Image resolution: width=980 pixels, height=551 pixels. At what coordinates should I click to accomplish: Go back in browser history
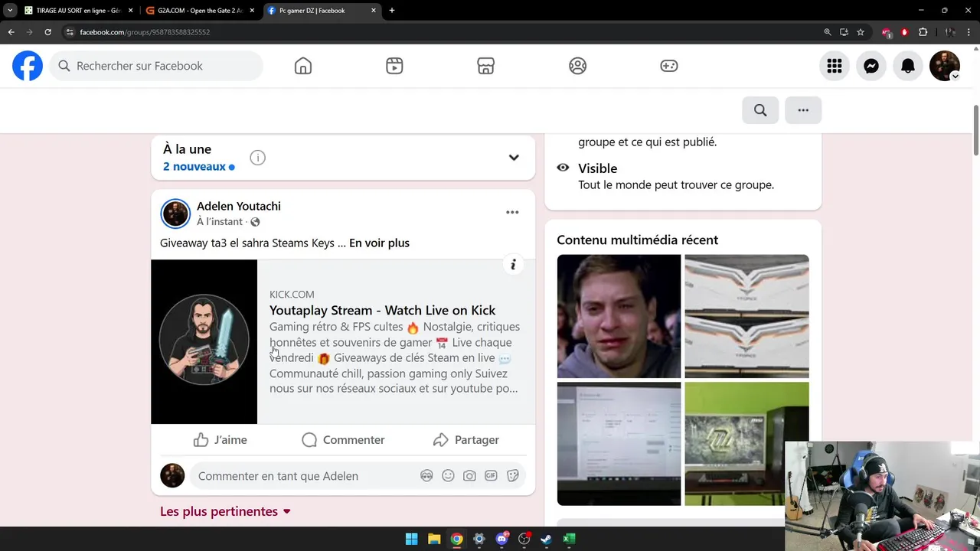tap(11, 32)
